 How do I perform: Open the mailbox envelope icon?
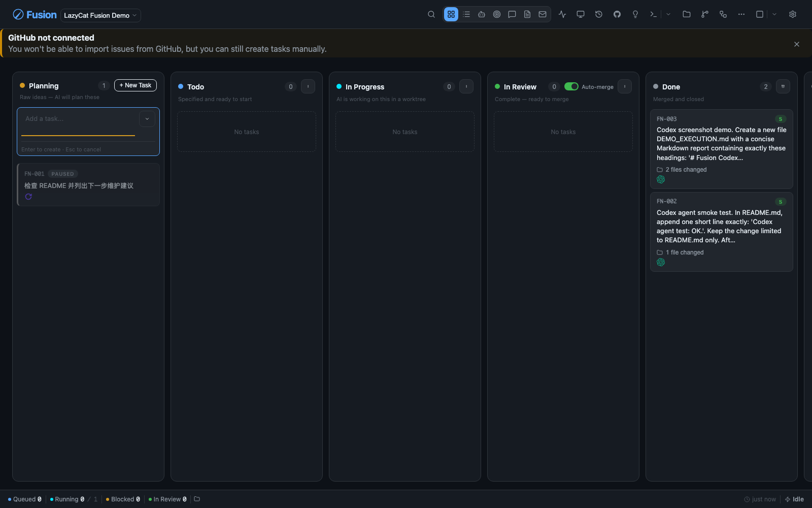click(543, 14)
